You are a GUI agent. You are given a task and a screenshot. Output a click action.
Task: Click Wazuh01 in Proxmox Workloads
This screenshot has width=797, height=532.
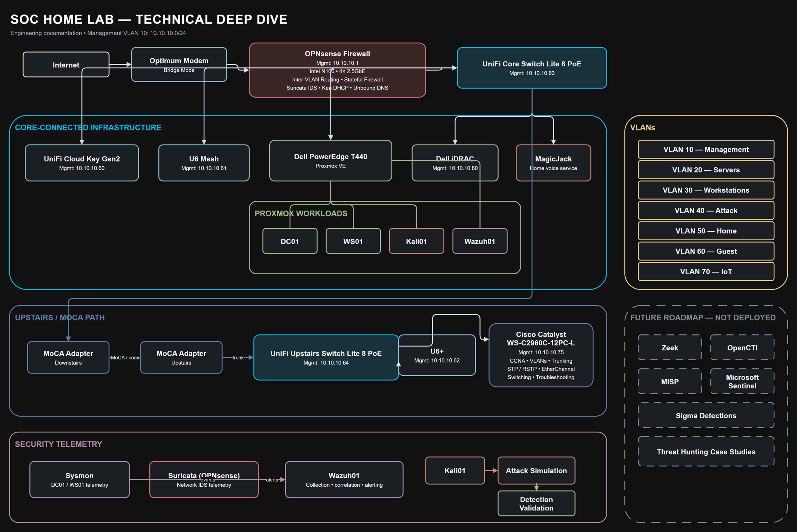tap(480, 241)
